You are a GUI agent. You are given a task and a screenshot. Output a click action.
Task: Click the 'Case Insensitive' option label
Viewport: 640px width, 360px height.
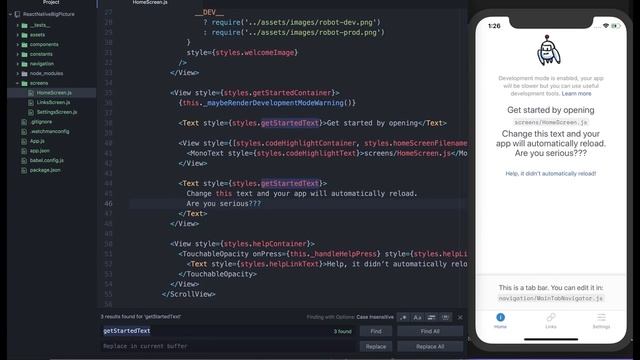coord(375,317)
